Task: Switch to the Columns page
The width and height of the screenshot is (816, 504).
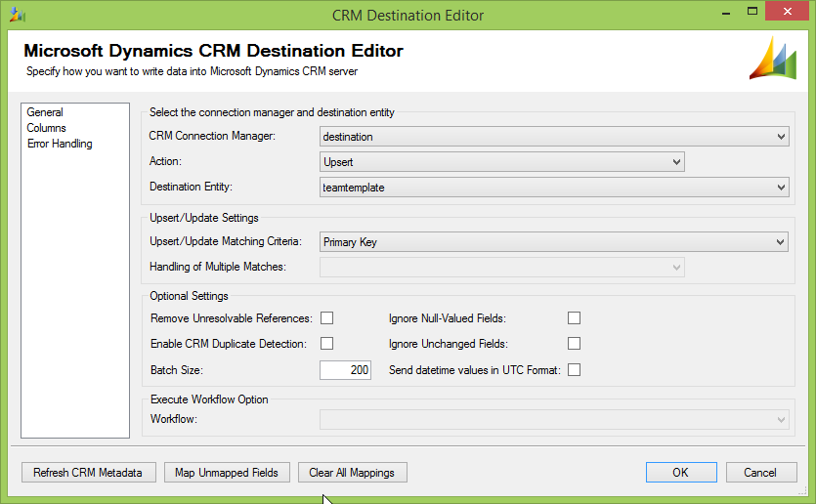Action: coord(46,128)
